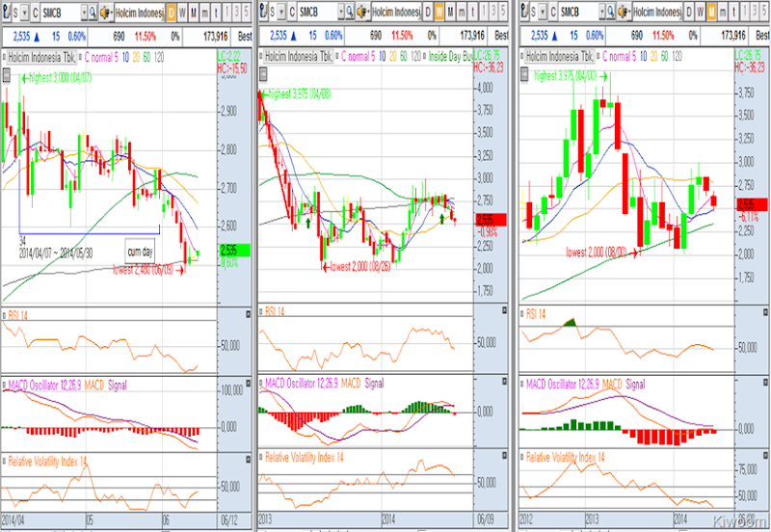Click 'MACD Oscillator 12,26,9' label in monthly chart
Screen dimensions: 771x532
(x=563, y=384)
